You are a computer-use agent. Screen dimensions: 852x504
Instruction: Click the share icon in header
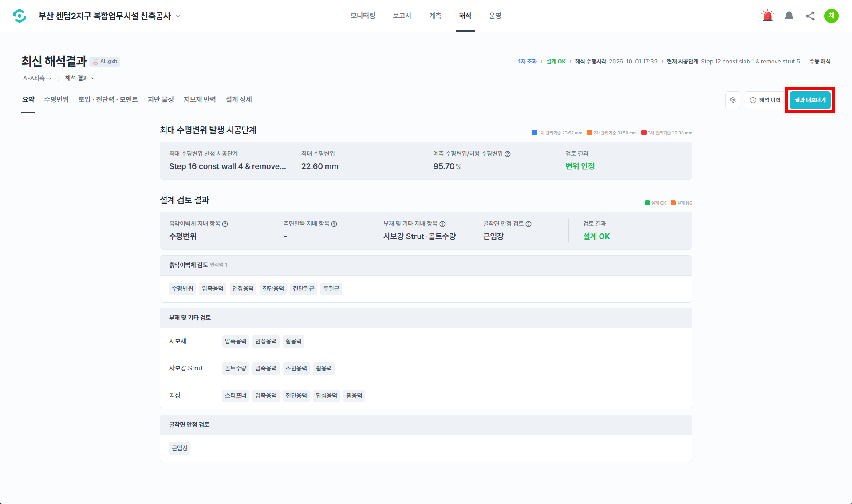click(810, 16)
